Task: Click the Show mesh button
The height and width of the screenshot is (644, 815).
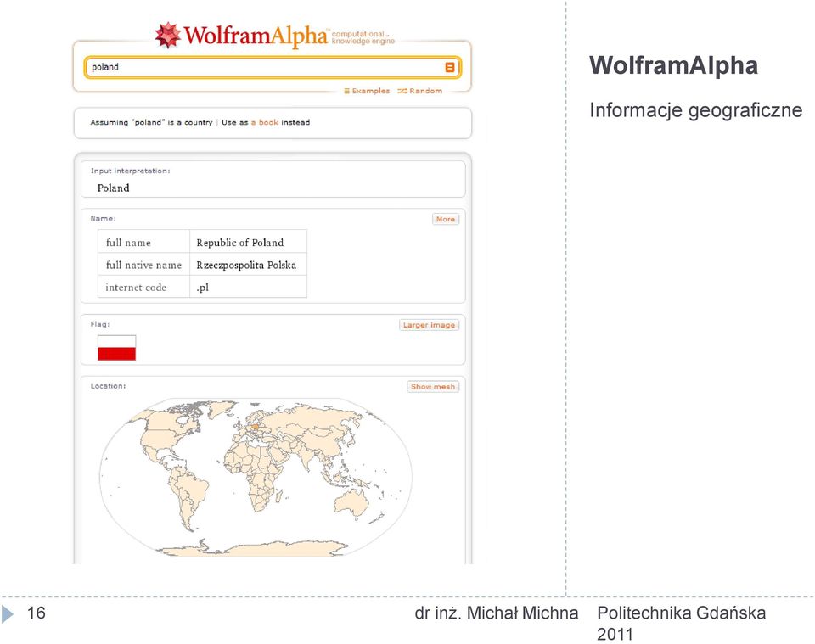Action: 432,387
